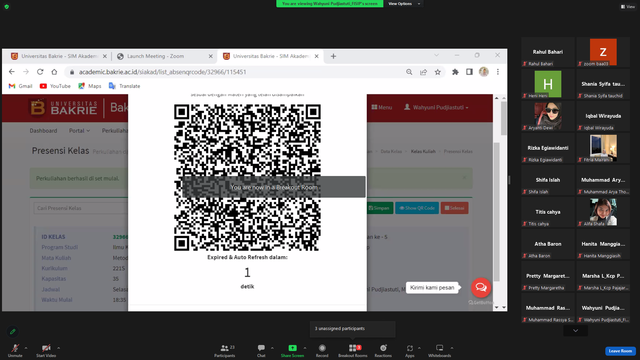Open the Menu in Bakrie header

382,107
